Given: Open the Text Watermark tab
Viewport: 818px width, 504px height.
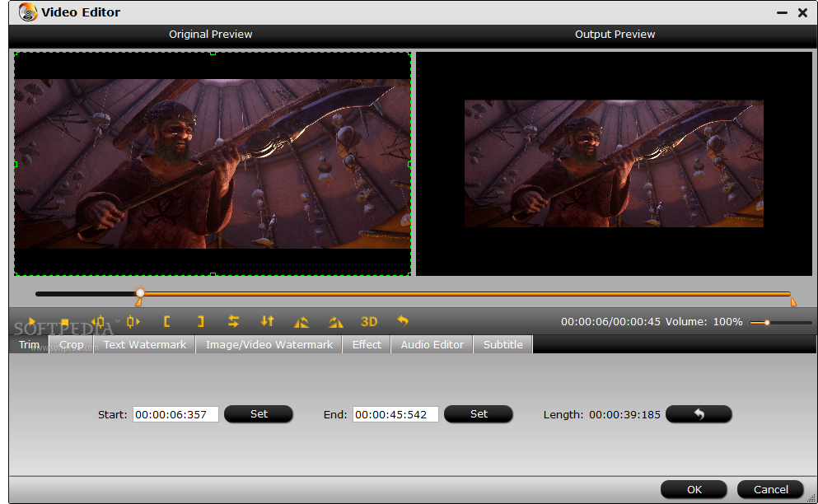Looking at the screenshot, I should click(144, 345).
